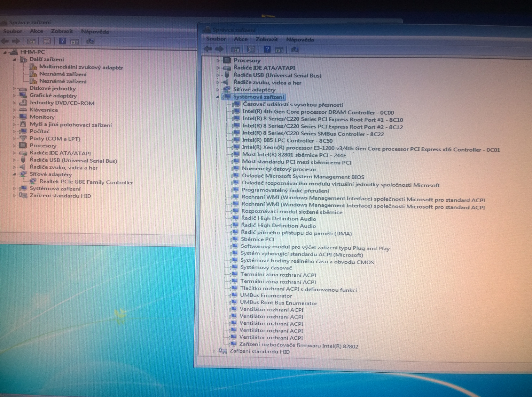
Task: Select Počítač category in left window
Action: tap(39, 131)
